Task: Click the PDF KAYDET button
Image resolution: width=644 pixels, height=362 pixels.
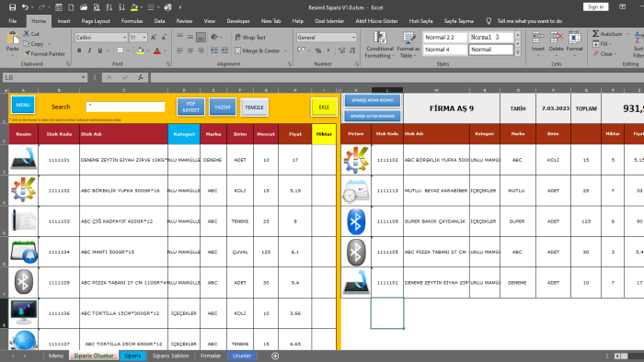Action: tap(191, 107)
